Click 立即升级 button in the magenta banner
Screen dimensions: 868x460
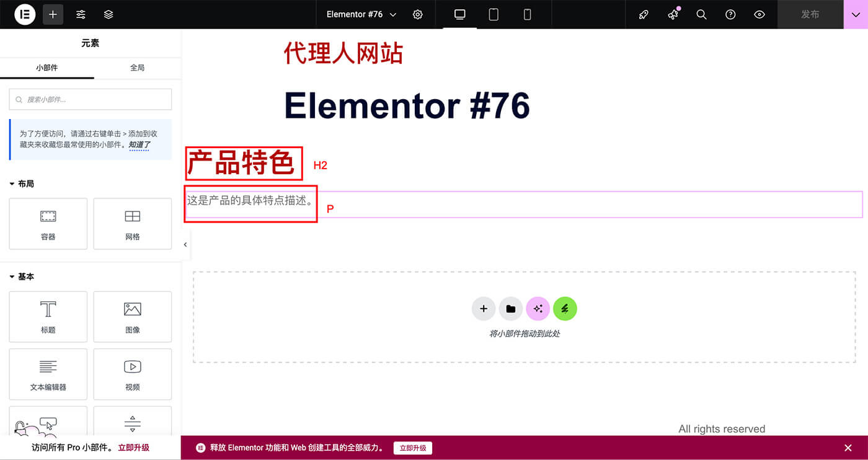click(413, 448)
